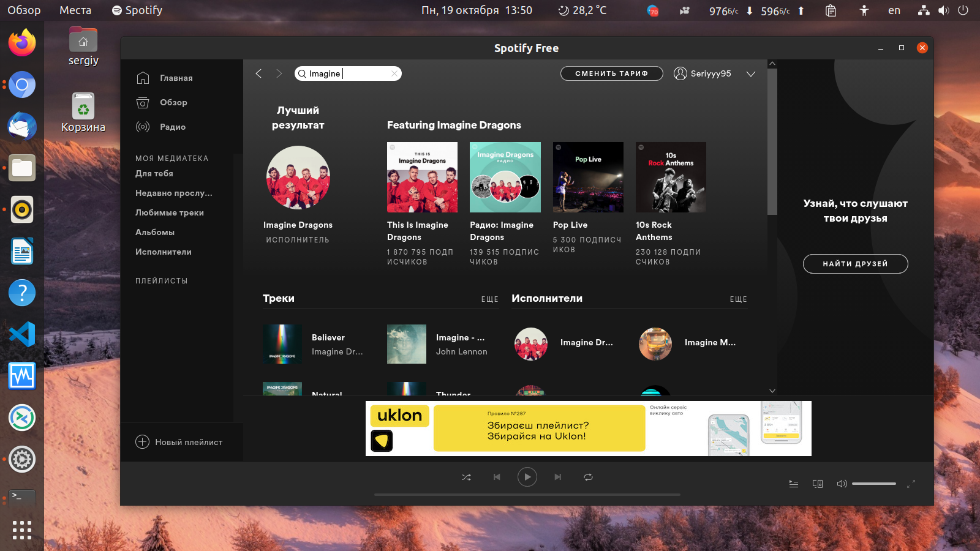The height and width of the screenshot is (551, 980).
Task: Click the Seriyyy95 profile avatar icon
Action: pos(680,73)
